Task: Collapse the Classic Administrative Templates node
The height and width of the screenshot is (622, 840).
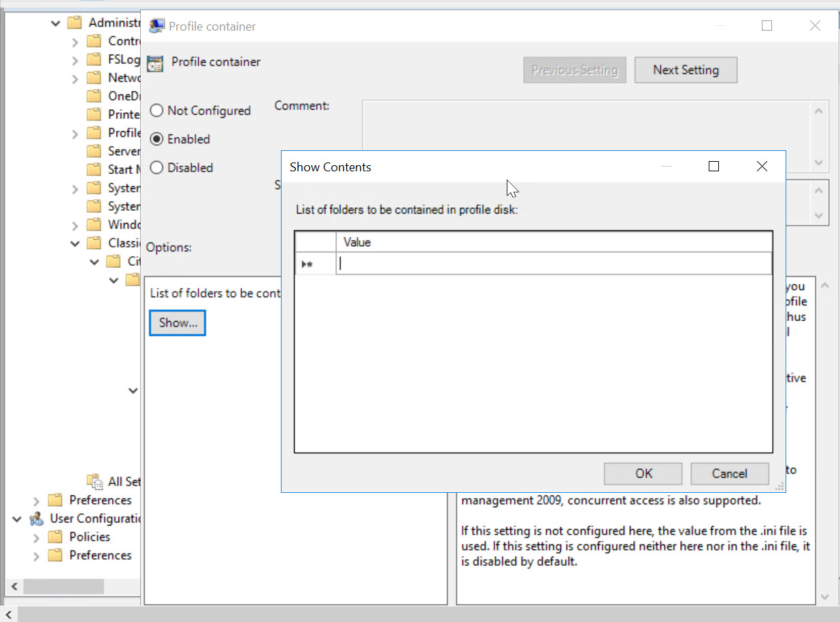Action: tap(75, 243)
